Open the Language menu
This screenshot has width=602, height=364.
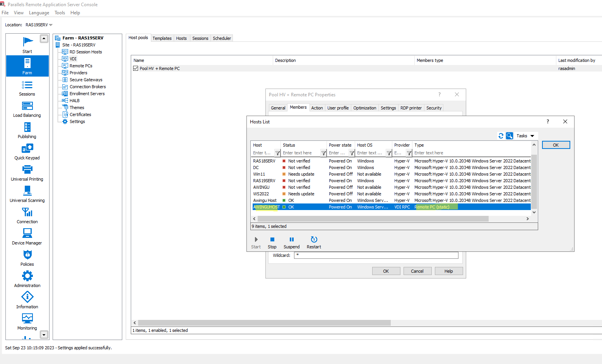pos(39,13)
